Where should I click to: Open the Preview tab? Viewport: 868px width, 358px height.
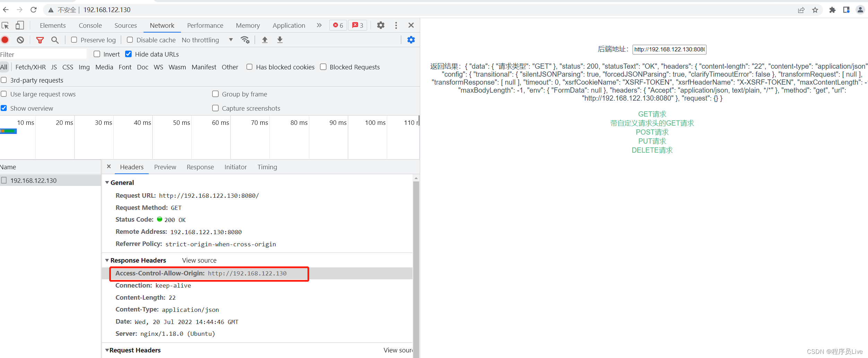point(165,167)
